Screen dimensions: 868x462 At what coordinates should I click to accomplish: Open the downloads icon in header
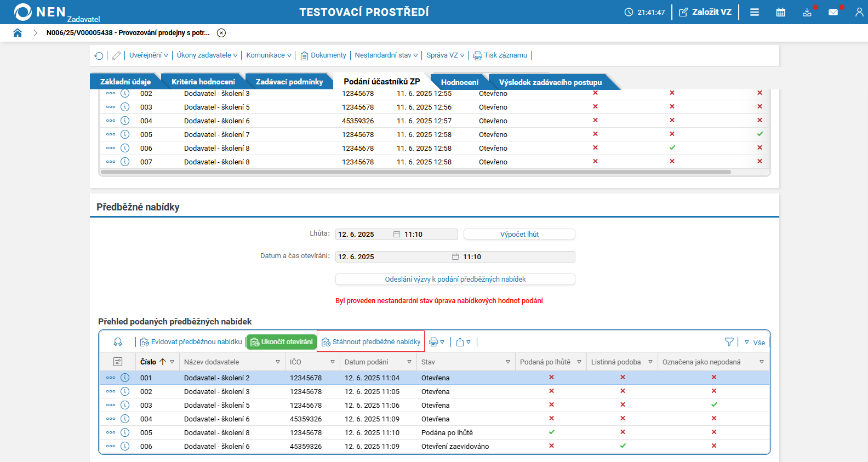pyautogui.click(x=807, y=12)
